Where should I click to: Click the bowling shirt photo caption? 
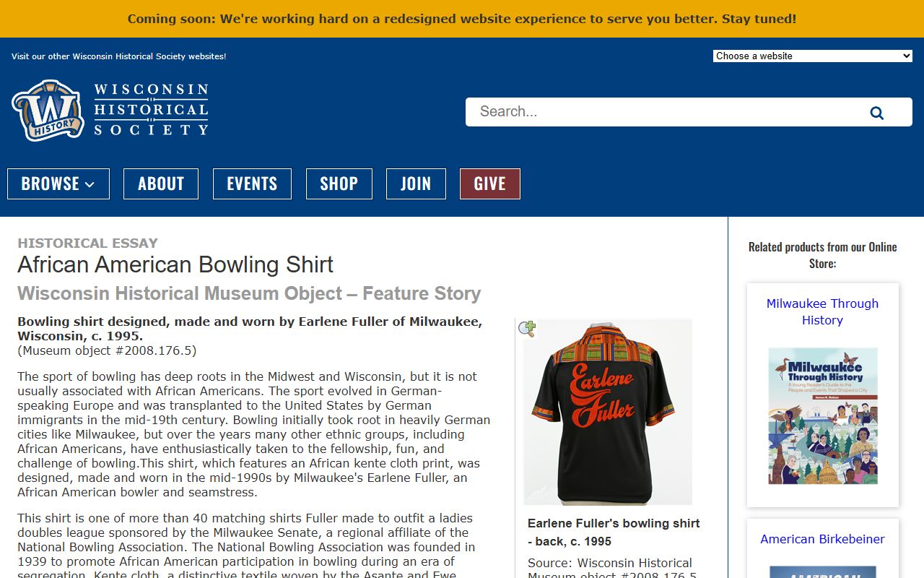pyautogui.click(x=614, y=532)
